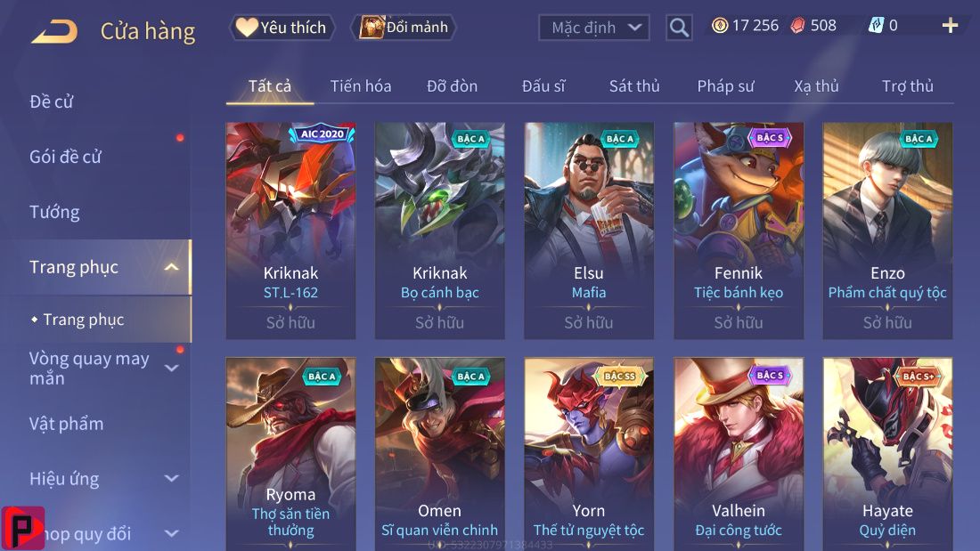The width and height of the screenshot is (980, 551).
Task: Tap the heart icon in Yêu thích
Action: [246, 27]
